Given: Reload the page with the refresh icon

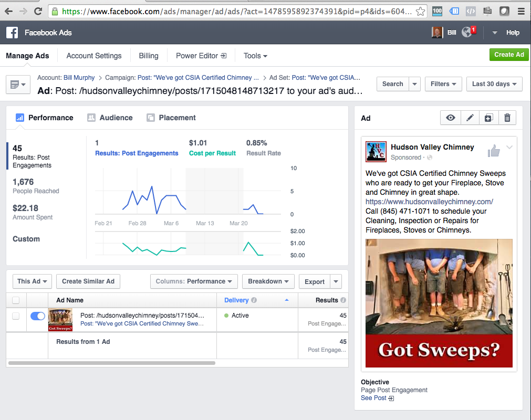Looking at the screenshot, I should (38, 12).
